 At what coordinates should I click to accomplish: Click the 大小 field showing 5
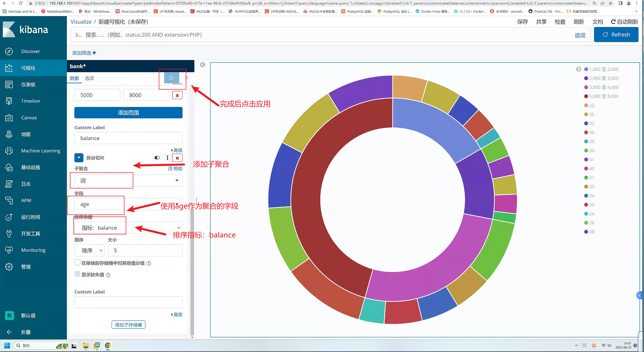point(145,250)
